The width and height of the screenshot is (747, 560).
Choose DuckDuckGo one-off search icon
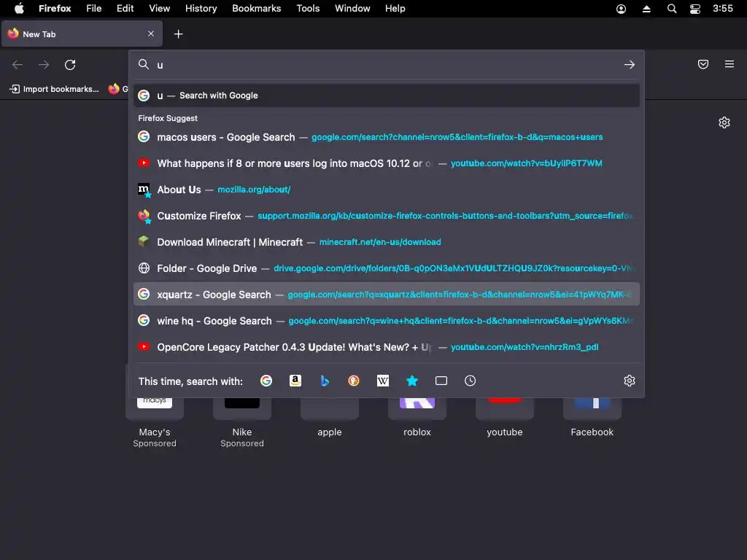[354, 381]
